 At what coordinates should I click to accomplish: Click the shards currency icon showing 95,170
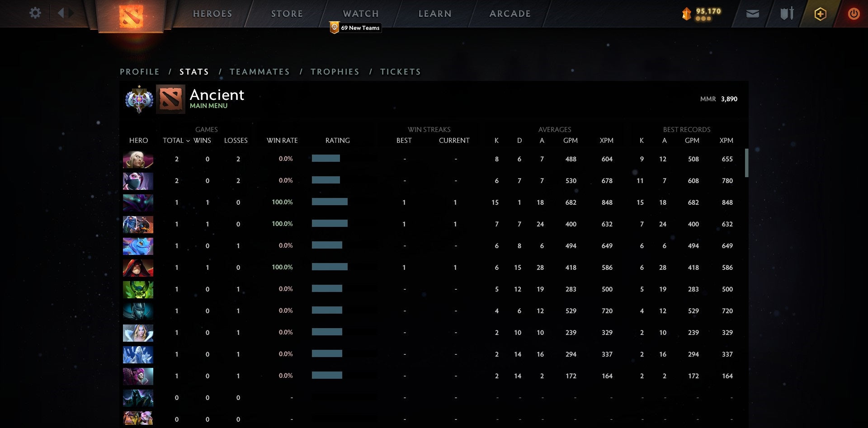[x=686, y=14]
